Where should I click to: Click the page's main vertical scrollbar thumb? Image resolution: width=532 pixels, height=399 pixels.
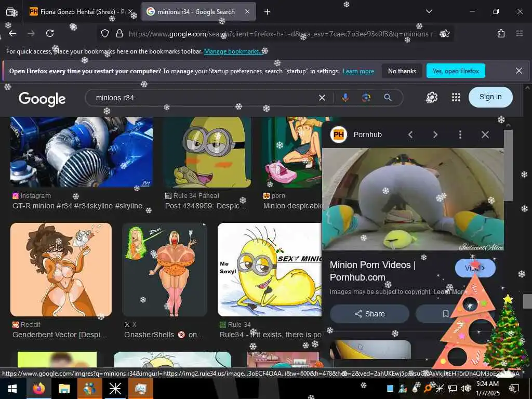tap(527, 301)
